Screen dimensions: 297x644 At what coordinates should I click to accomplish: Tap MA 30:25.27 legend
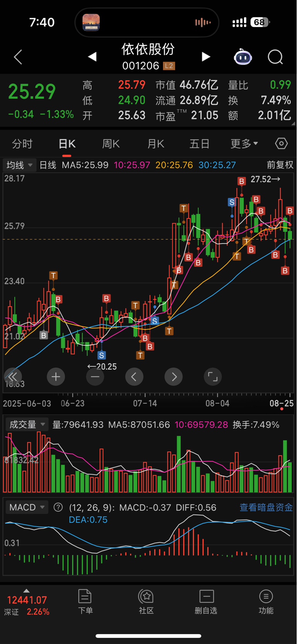click(x=217, y=165)
